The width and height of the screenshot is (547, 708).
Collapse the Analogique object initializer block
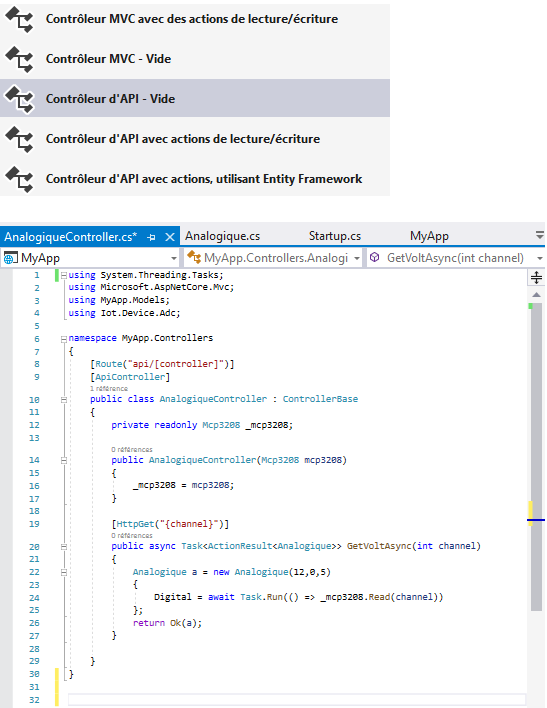64,573
